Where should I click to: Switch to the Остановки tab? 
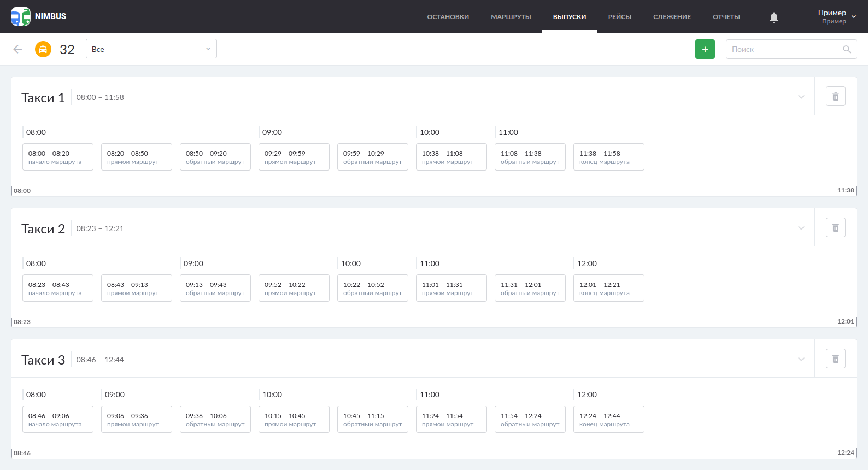tap(448, 17)
